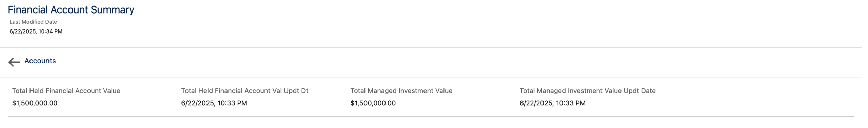Select $1,500,000.00 under Total Managed Investment Value
868x128 pixels.
[x=373, y=103]
